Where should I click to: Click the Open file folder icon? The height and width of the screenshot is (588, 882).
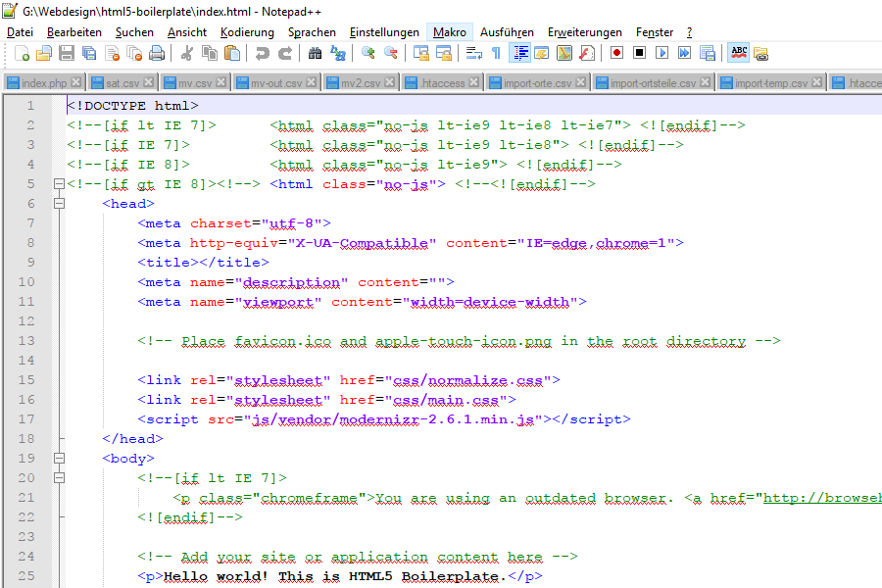[x=44, y=54]
